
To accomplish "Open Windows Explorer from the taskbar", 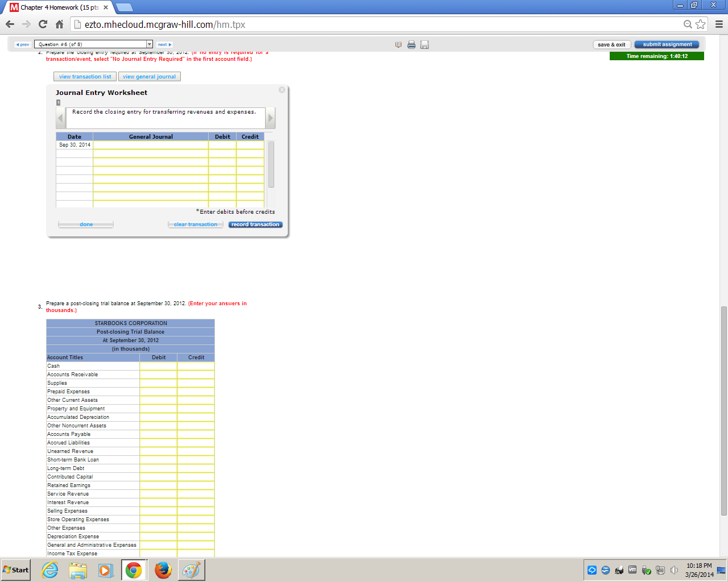I will (x=78, y=569).
